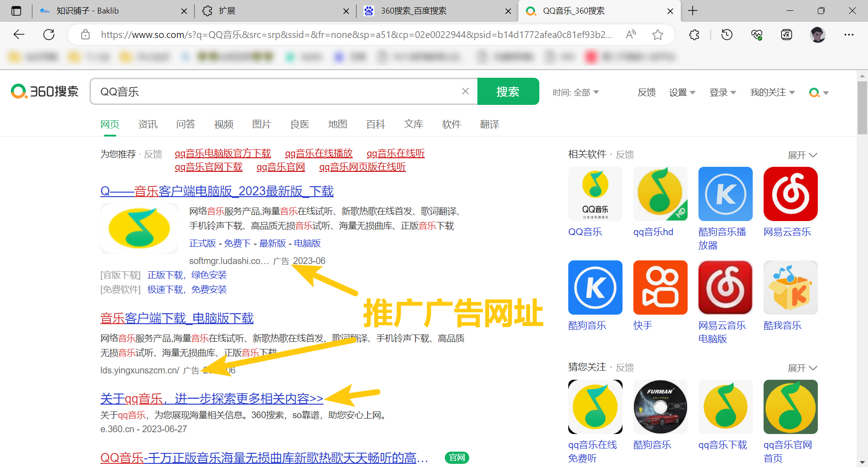The width and height of the screenshot is (868, 467).
Task: Clear the search box text
Action: [465, 91]
